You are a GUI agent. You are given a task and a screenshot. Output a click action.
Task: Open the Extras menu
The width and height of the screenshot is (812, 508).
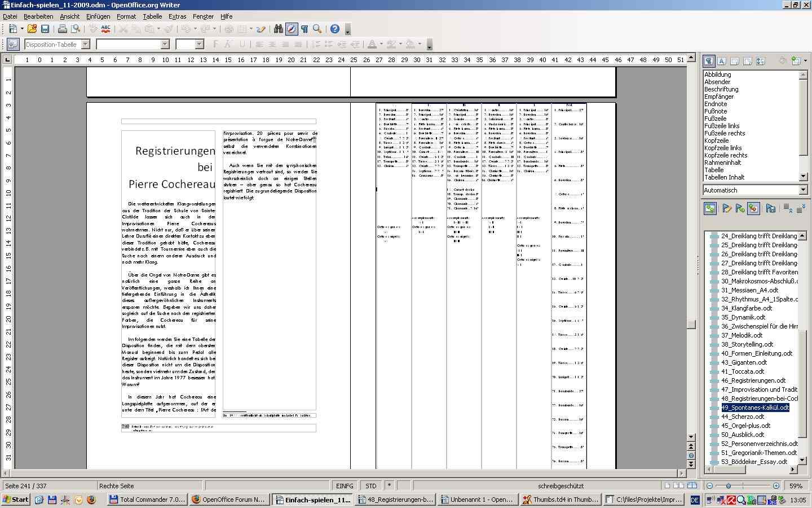177,16
